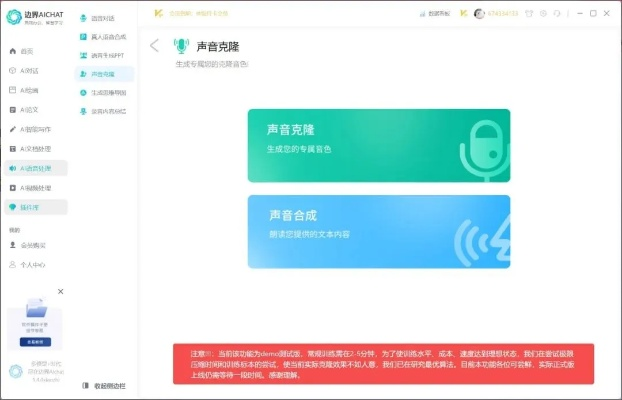
Task: Open 个人中心 personal center
Action: coord(27,265)
